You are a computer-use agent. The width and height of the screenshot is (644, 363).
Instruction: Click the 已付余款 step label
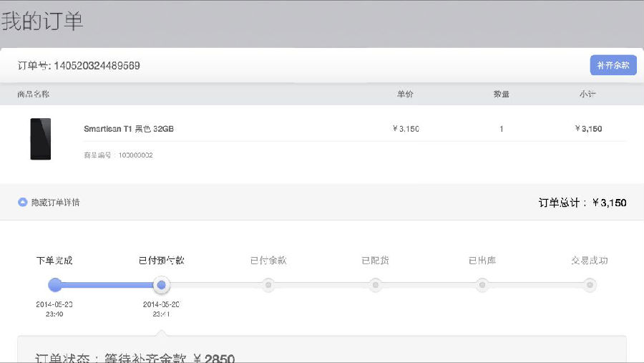click(x=268, y=260)
